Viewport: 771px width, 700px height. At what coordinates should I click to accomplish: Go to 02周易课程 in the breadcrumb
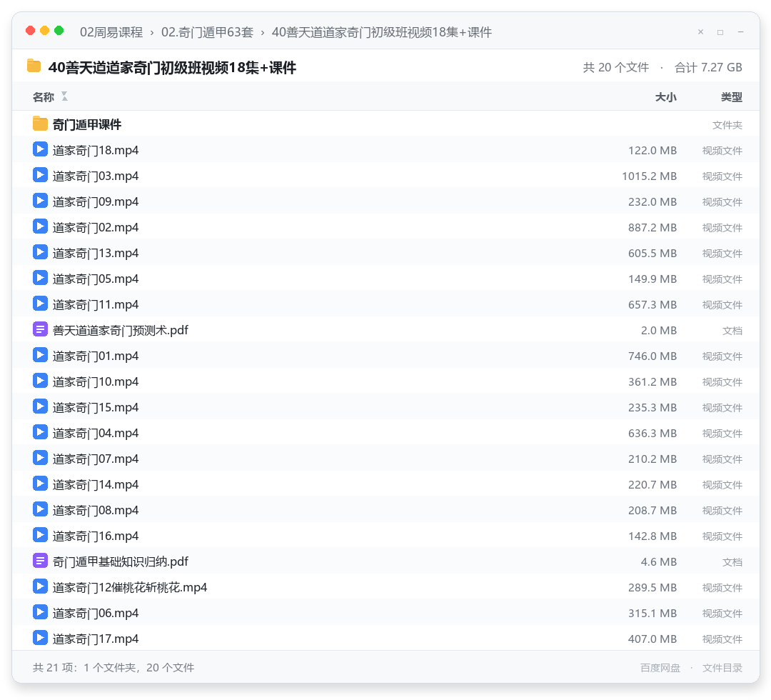(111, 32)
